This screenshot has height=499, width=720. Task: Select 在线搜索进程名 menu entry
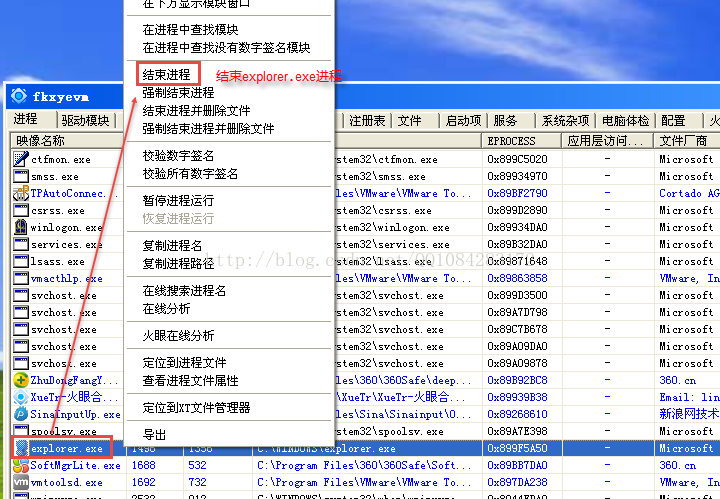pyautogui.click(x=184, y=291)
